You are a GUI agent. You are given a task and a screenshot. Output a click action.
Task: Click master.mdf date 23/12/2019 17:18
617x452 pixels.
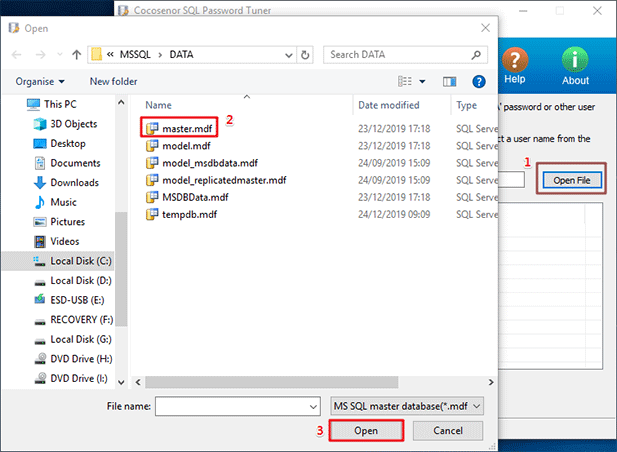coord(394,129)
